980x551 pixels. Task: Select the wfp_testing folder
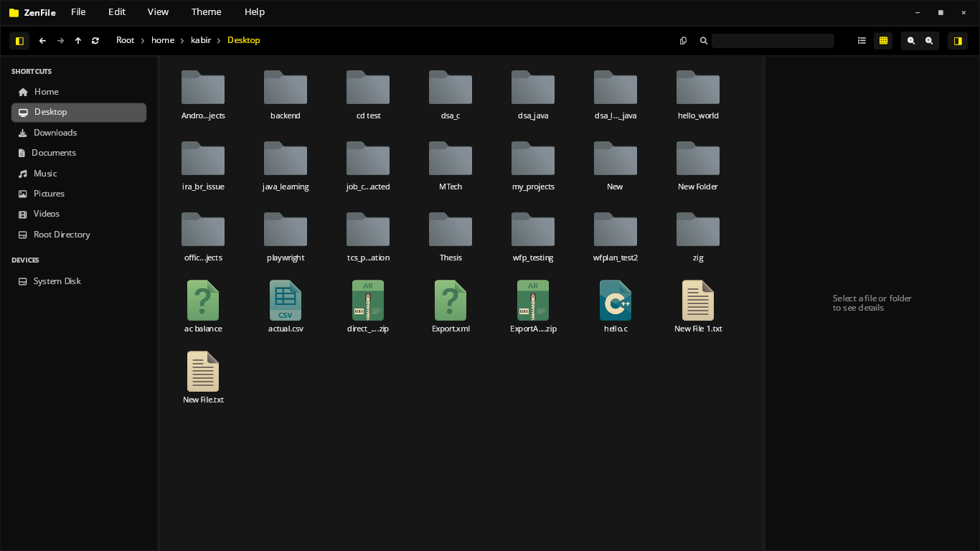pos(533,236)
